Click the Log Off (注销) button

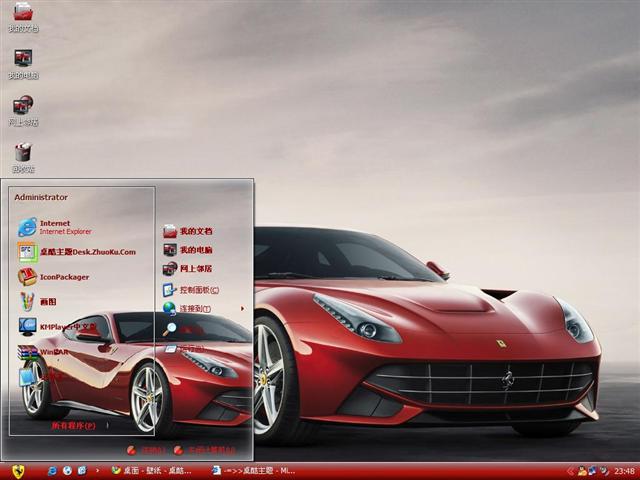coord(146,450)
